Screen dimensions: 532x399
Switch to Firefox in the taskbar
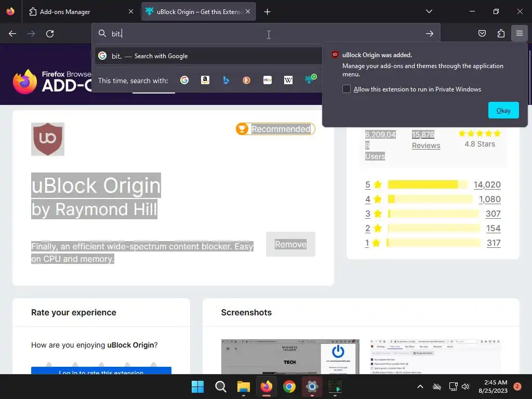tap(267, 387)
